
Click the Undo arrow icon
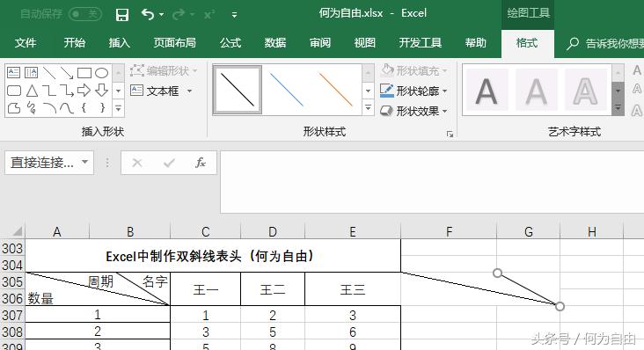(x=148, y=14)
